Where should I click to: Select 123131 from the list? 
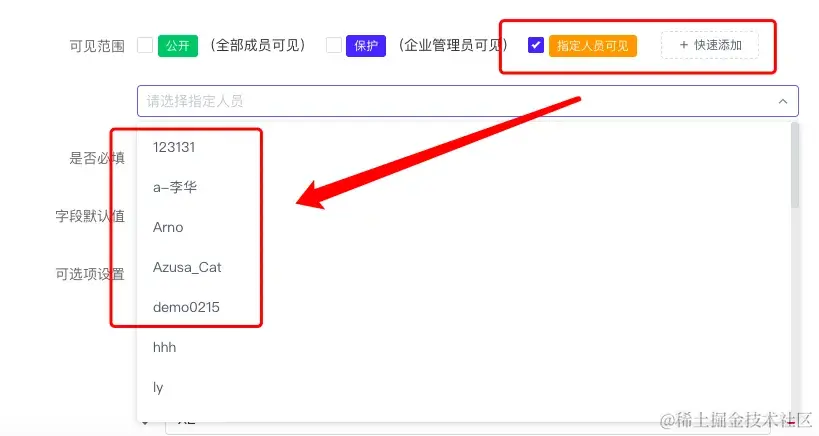tap(463, 147)
